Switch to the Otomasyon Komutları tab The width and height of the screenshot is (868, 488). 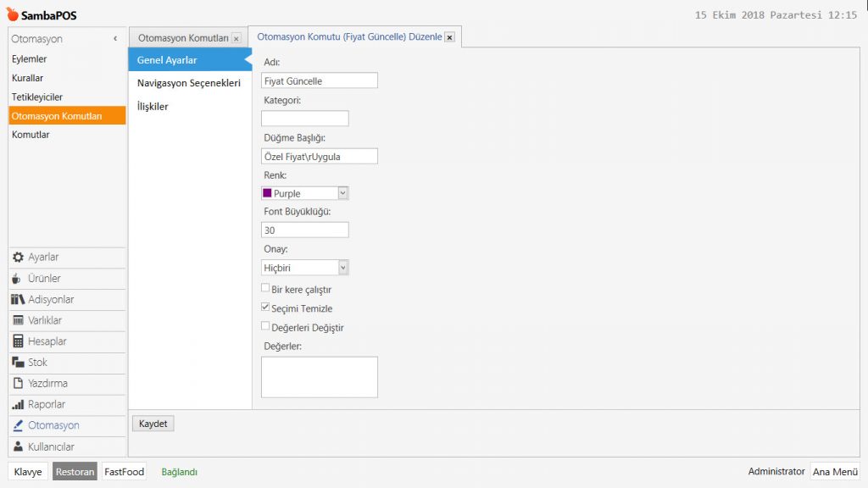pyautogui.click(x=182, y=38)
